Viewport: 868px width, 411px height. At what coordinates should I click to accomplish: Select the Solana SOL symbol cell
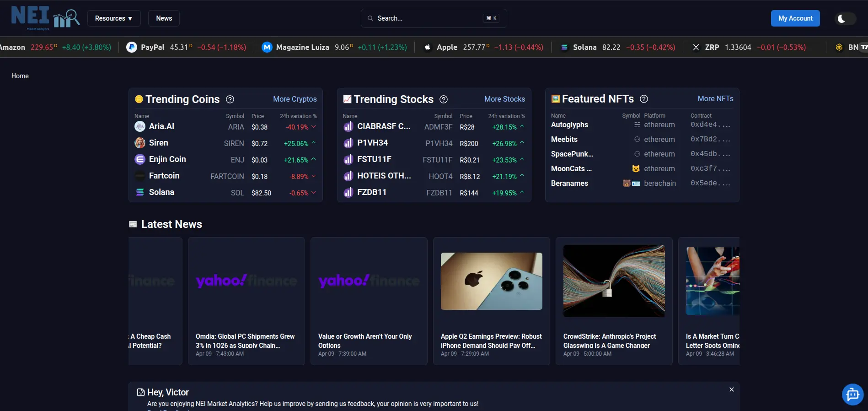237,193
